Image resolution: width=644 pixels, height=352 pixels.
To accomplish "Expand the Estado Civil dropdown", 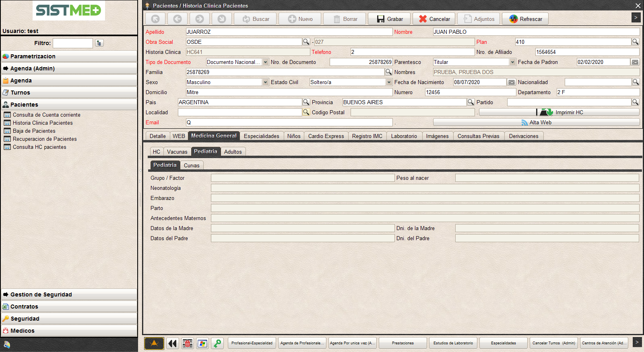I will pos(389,82).
